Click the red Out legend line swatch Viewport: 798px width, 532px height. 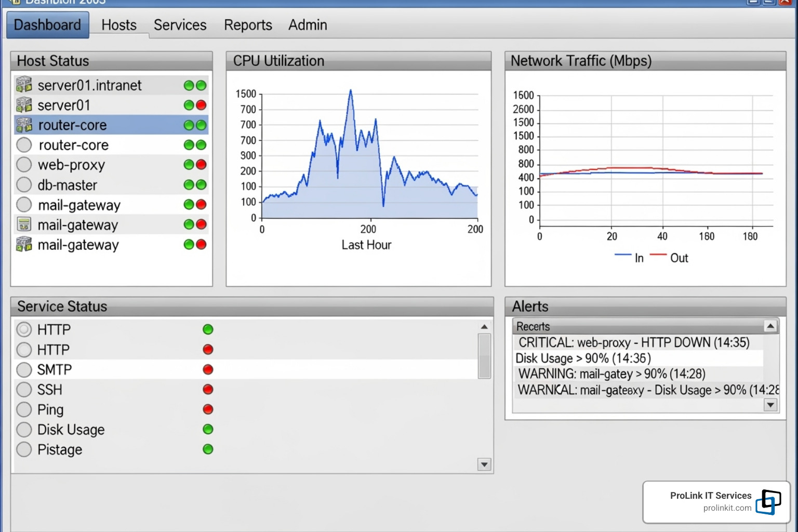(x=658, y=255)
